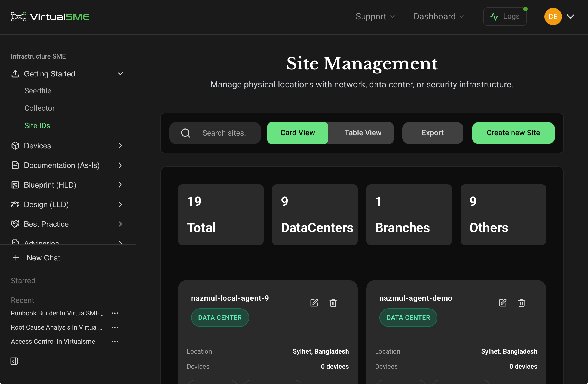Open options for Runbook Builder chat

(115, 313)
